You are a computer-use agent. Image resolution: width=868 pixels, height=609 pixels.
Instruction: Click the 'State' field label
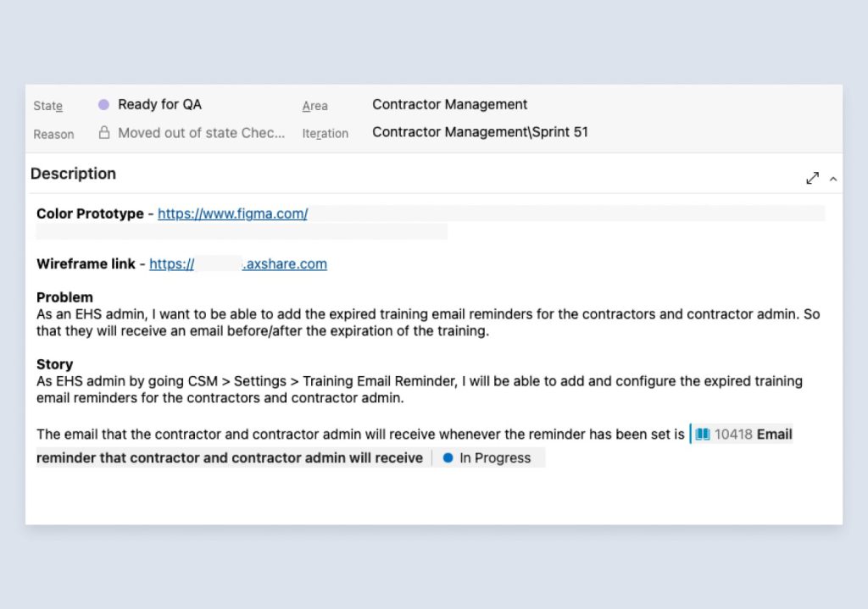(x=47, y=106)
